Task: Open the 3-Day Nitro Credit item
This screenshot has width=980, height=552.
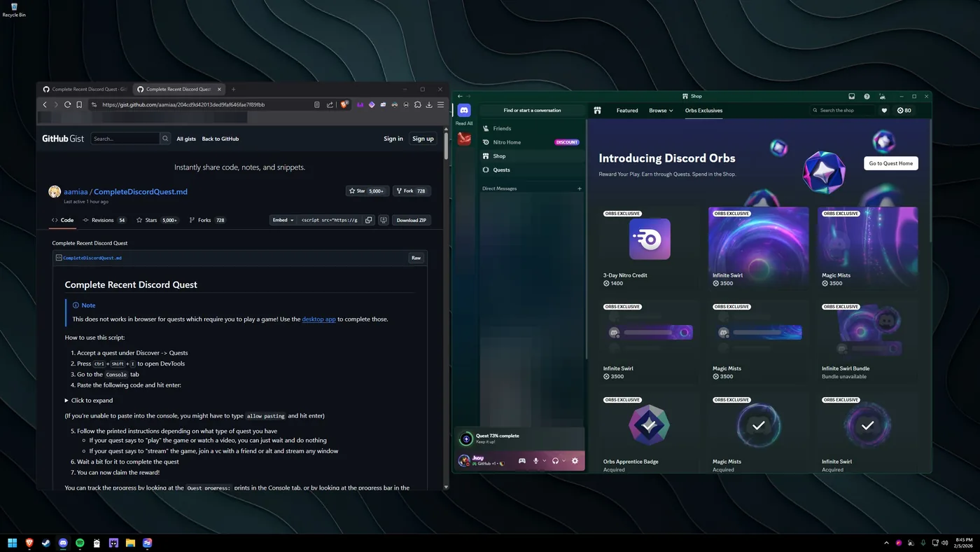Action: point(650,248)
